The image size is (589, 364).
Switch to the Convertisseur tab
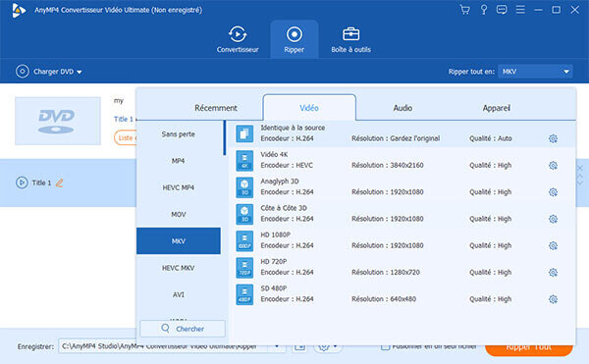[238, 39]
